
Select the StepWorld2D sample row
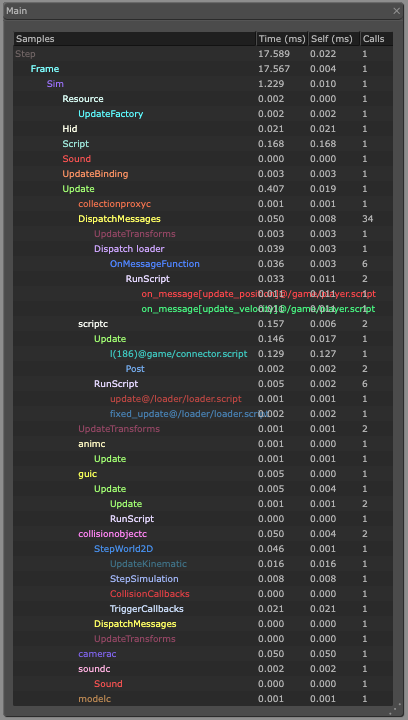203,549
